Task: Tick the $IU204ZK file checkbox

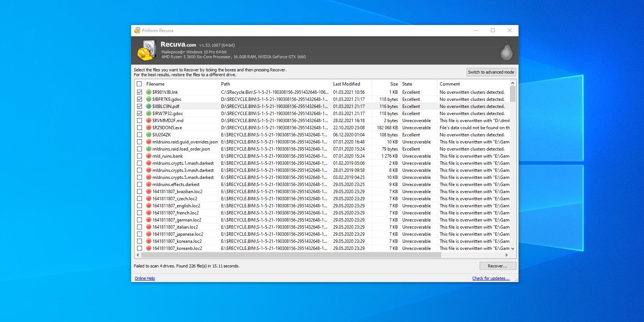Action: [x=139, y=134]
